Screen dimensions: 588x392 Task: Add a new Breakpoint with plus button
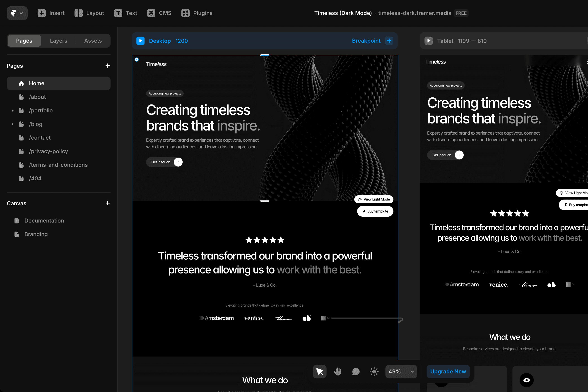click(x=389, y=41)
